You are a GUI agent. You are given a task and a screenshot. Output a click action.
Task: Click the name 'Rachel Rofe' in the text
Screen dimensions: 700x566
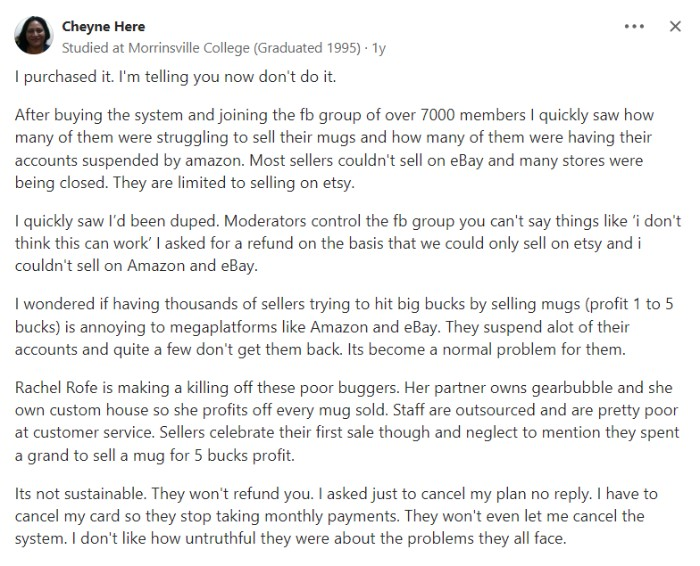point(56,387)
